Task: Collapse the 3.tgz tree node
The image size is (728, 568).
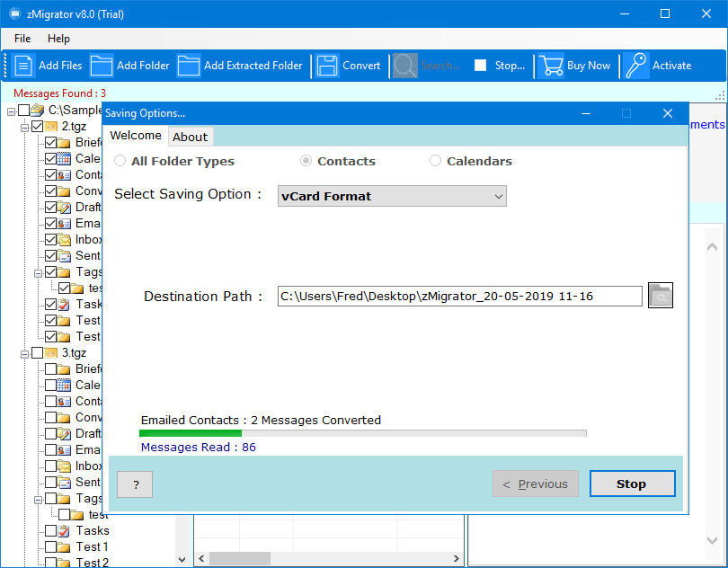Action: click(24, 354)
